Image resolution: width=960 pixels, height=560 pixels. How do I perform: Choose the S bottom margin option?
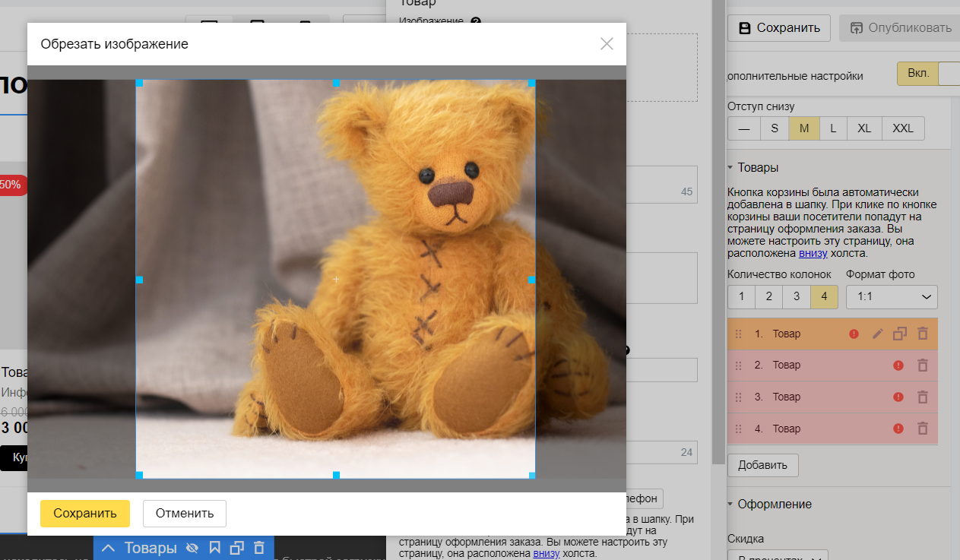click(774, 128)
